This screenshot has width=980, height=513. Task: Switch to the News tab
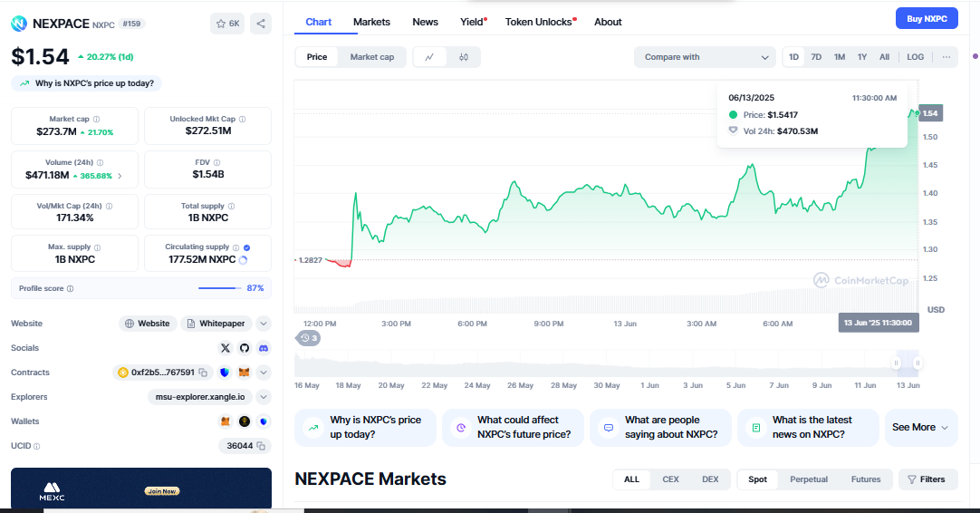pos(425,22)
